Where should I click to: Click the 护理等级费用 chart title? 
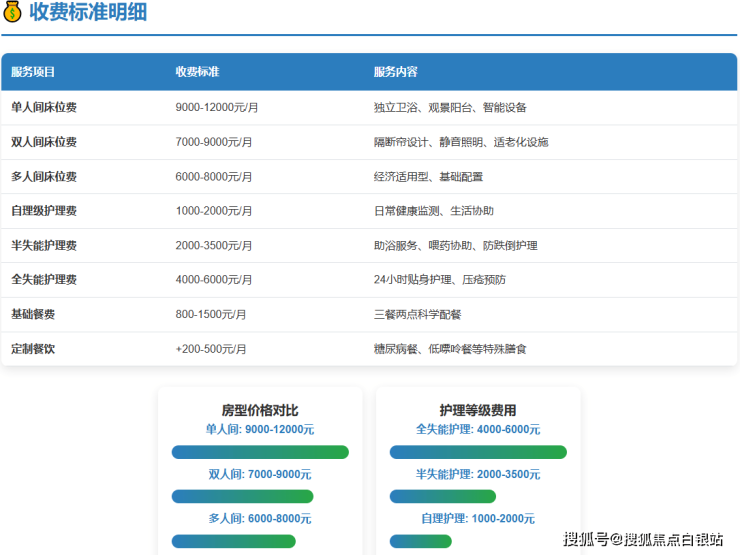[x=478, y=410]
